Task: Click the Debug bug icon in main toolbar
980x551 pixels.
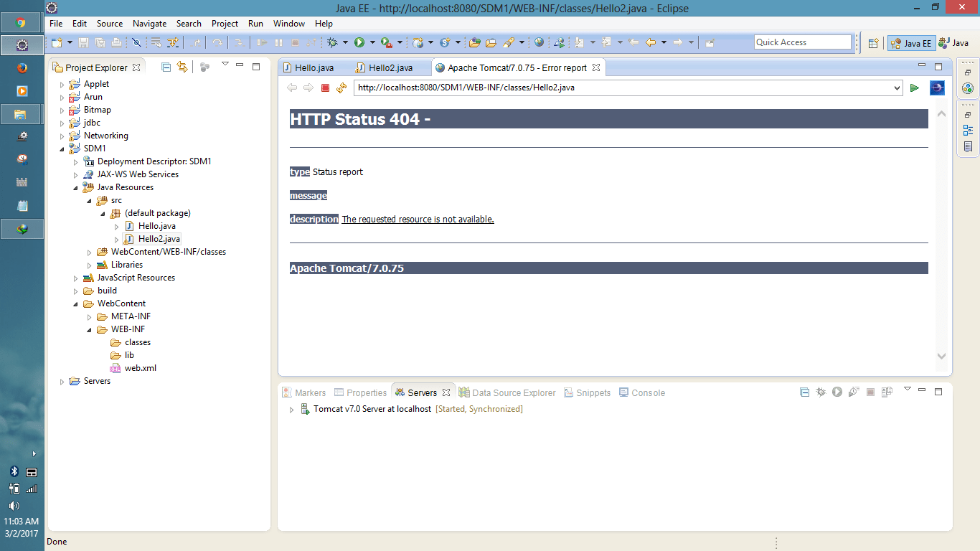Action: (333, 42)
